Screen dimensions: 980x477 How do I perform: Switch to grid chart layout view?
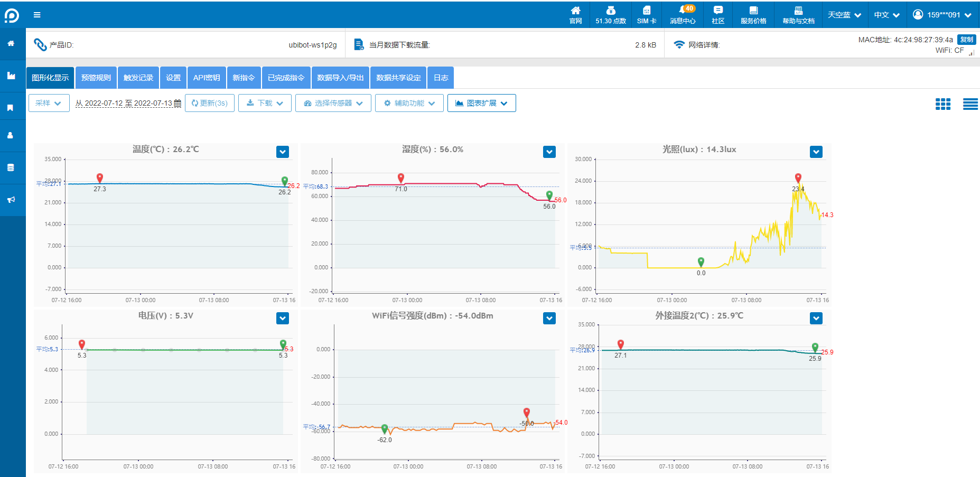(943, 104)
